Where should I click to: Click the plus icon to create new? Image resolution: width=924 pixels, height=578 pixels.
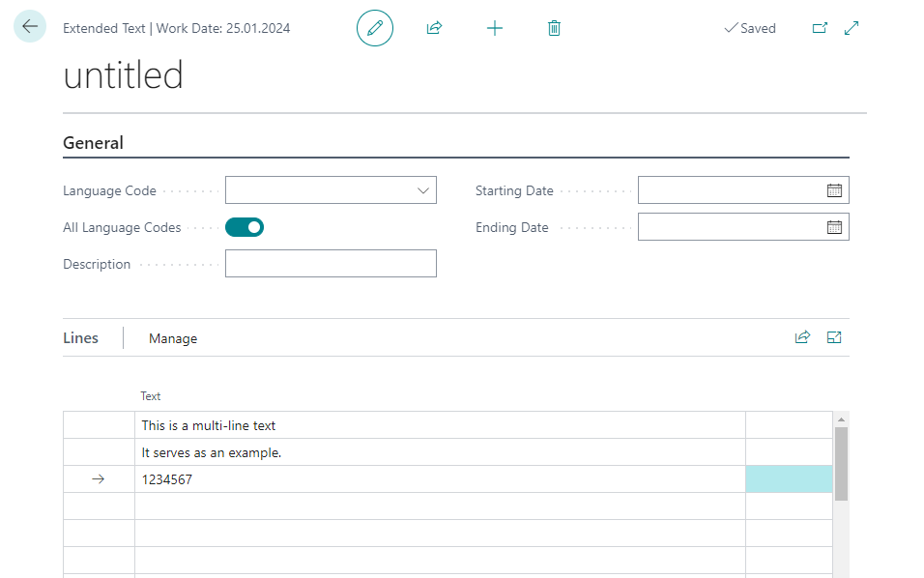pos(495,28)
